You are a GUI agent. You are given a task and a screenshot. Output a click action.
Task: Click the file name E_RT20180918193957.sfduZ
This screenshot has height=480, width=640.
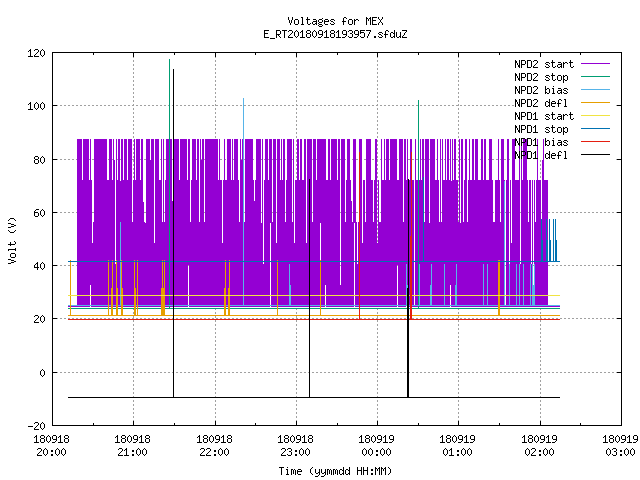tap(335, 34)
